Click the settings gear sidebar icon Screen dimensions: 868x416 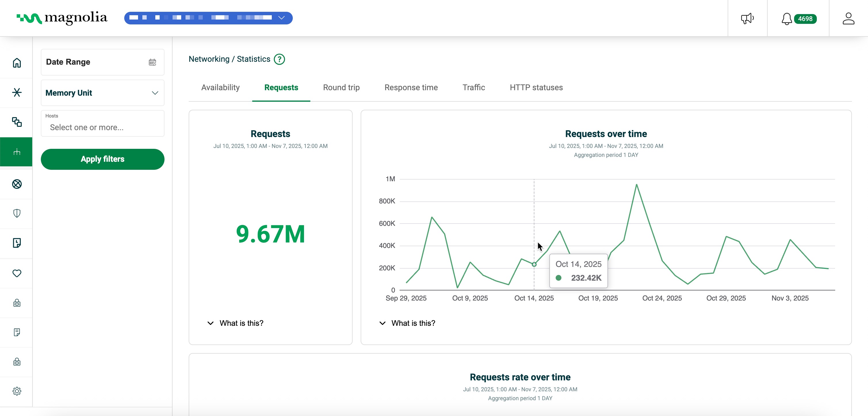[x=17, y=391]
